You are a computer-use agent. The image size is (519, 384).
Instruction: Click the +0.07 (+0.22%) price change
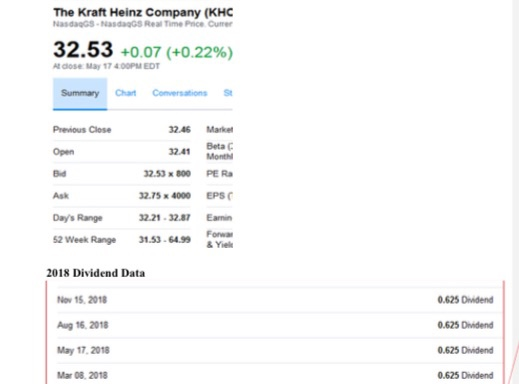(177, 52)
